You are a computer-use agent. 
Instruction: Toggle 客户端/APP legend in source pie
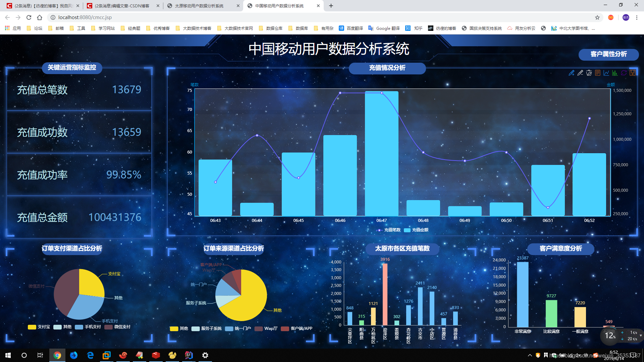point(297,328)
